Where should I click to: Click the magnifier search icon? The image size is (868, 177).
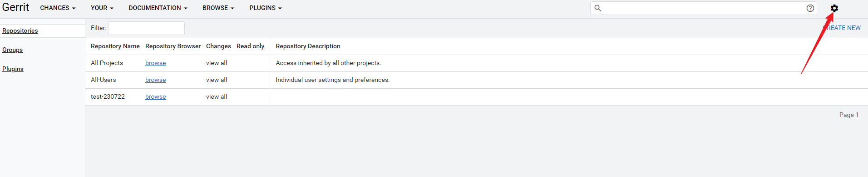pos(598,8)
